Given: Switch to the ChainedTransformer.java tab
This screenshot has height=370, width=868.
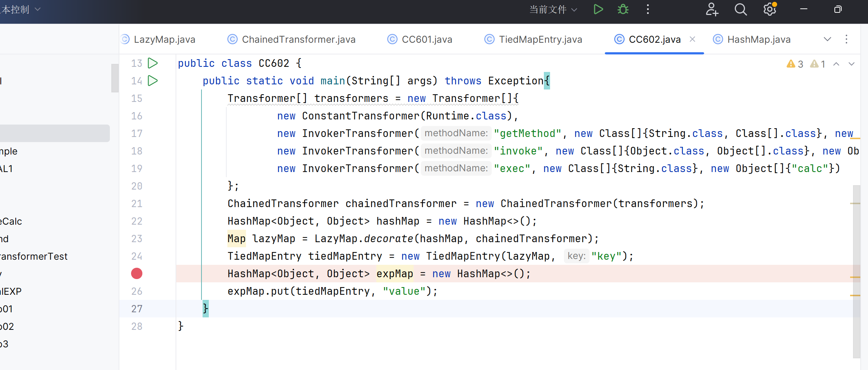Looking at the screenshot, I should (x=292, y=39).
